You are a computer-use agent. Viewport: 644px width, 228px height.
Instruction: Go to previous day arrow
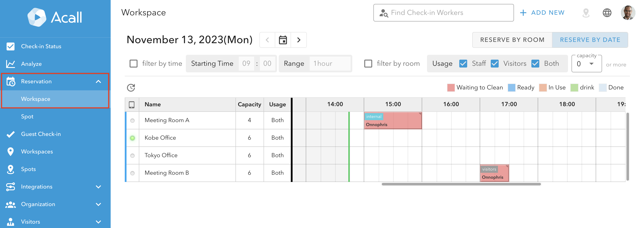267,40
